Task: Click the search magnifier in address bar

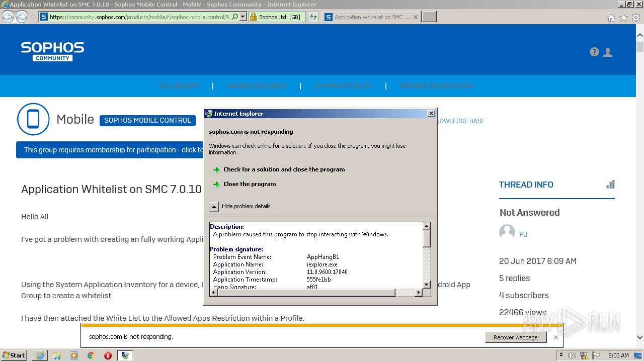Action: (x=234, y=17)
